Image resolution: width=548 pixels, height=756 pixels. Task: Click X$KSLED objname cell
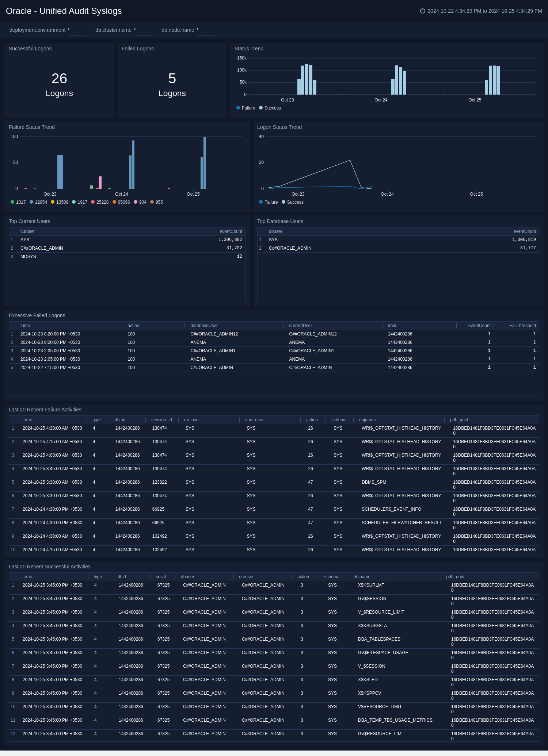(368, 680)
